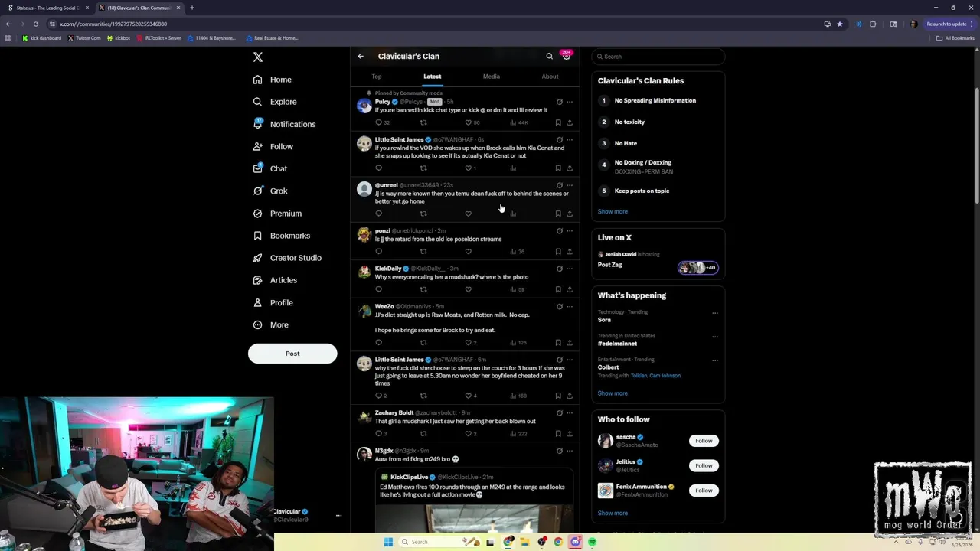The height and width of the screenshot is (551, 980).
Task: Like the KickDaily post
Action: (469, 289)
